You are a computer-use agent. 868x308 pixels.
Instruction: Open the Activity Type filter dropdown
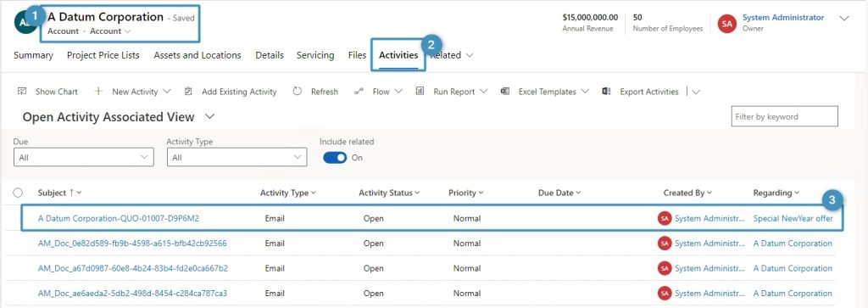[x=237, y=157]
